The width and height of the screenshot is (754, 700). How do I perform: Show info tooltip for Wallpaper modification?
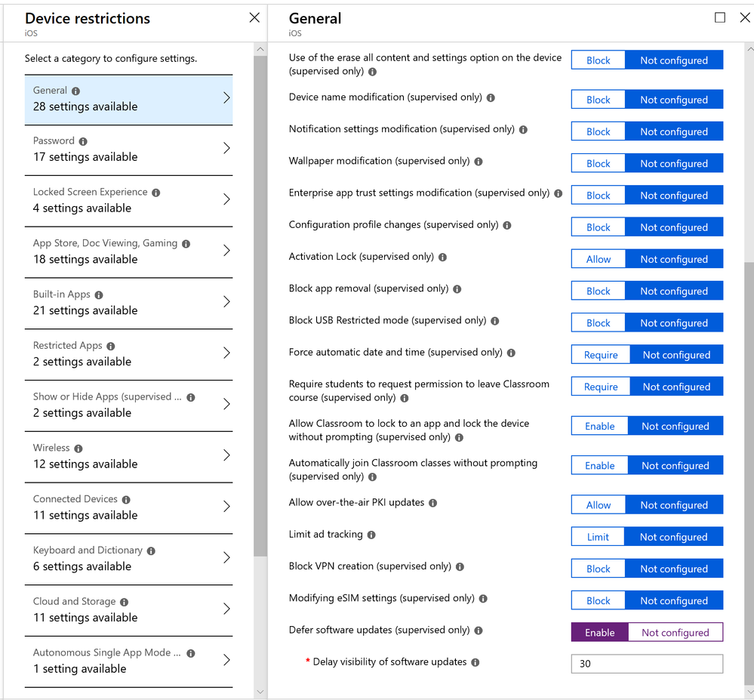point(479,162)
